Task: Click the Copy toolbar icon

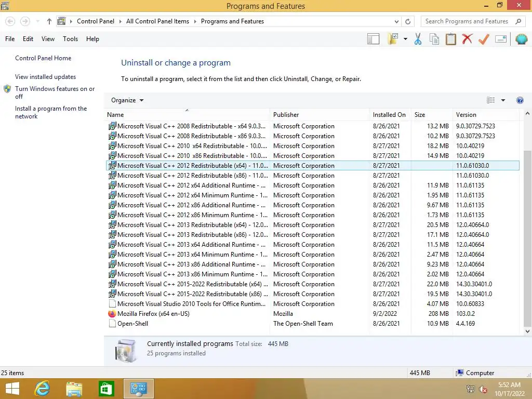Action: [x=434, y=39]
